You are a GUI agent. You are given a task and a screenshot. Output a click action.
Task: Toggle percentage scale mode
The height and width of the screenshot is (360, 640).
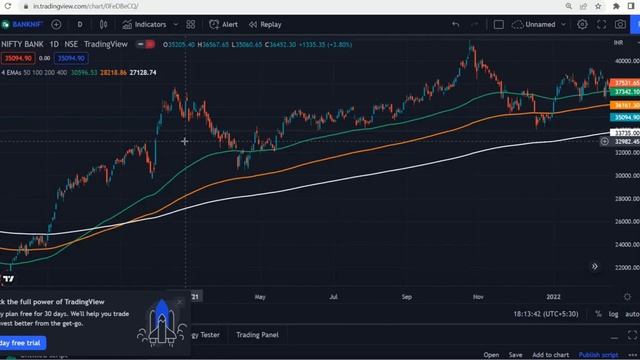[x=598, y=314]
